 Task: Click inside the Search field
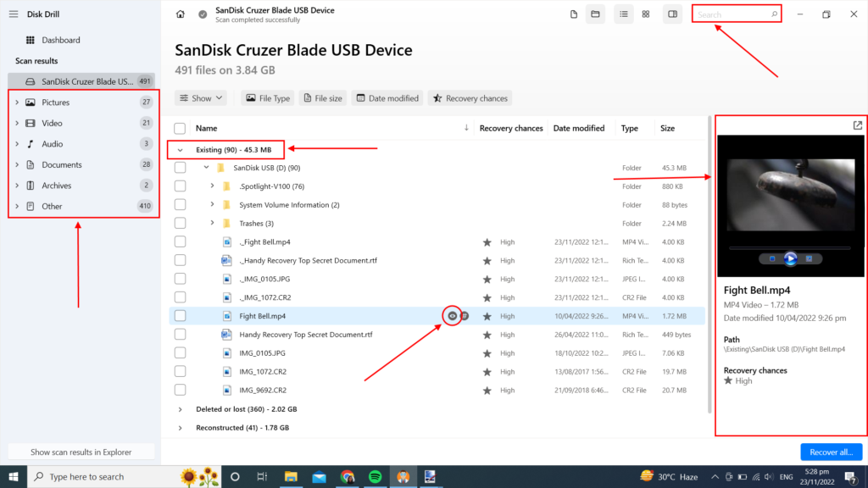pos(733,14)
